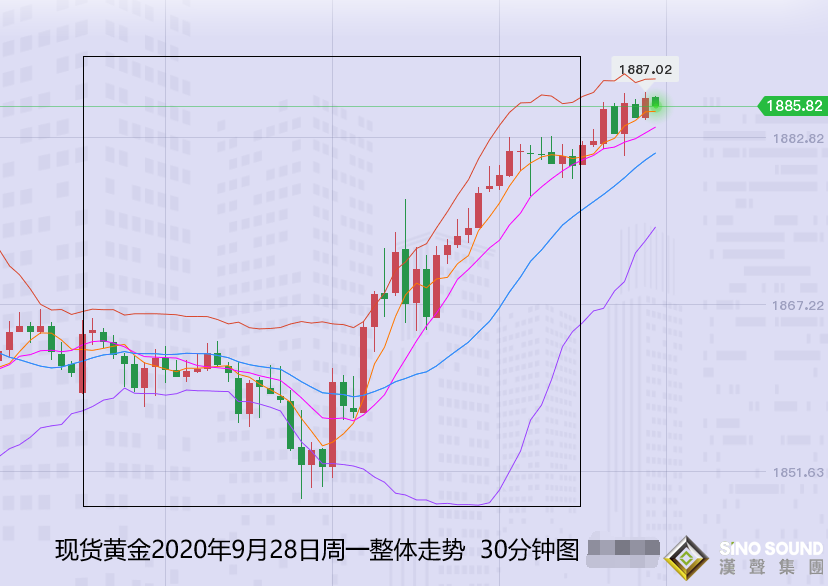Select the tall red breakout candle below 1867.22

pos(364,368)
